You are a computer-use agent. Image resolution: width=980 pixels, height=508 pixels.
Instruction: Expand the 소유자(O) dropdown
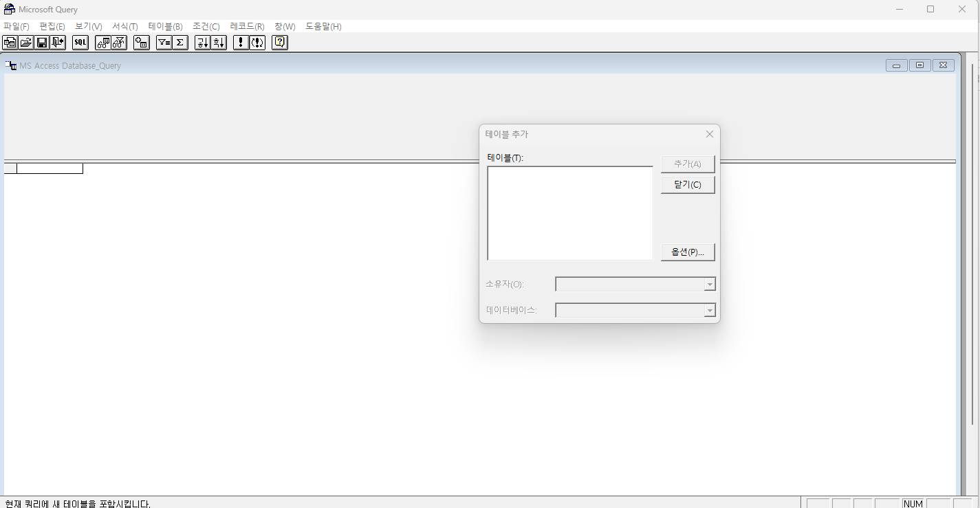pos(710,285)
